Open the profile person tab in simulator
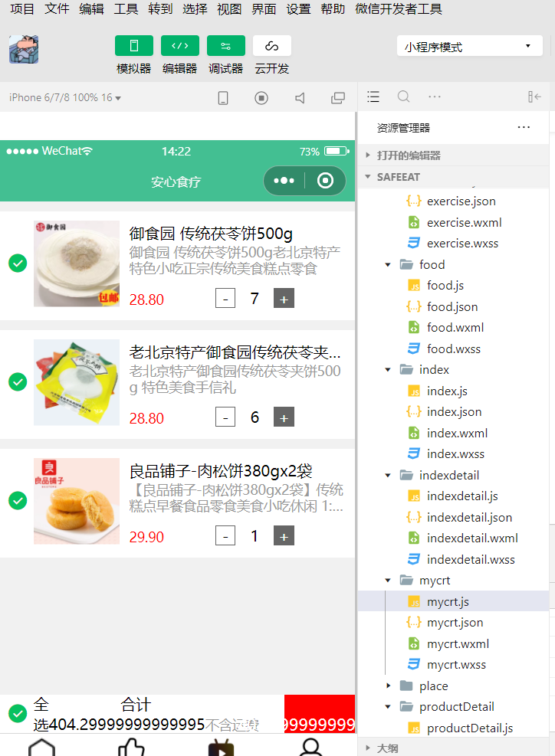Viewport: 555px width, 756px height. pos(310,748)
